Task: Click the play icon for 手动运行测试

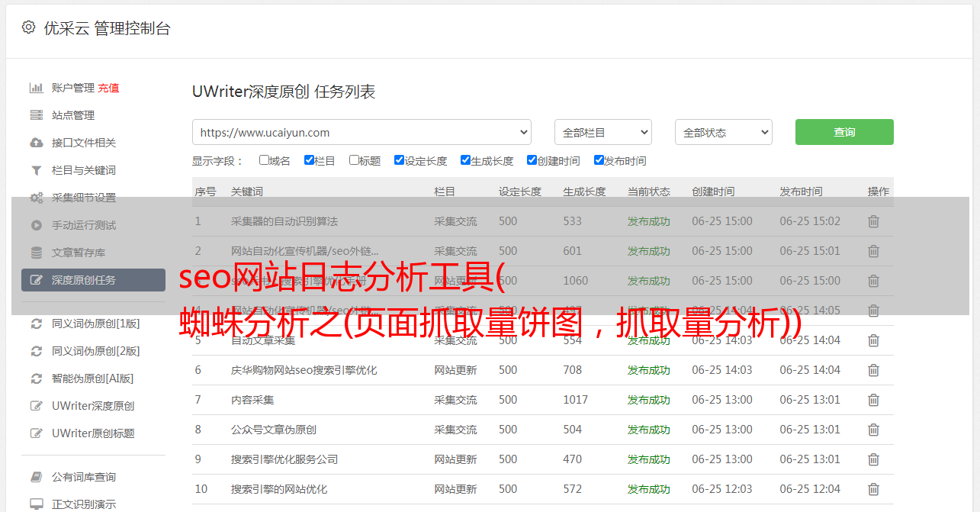Action: 36,225
